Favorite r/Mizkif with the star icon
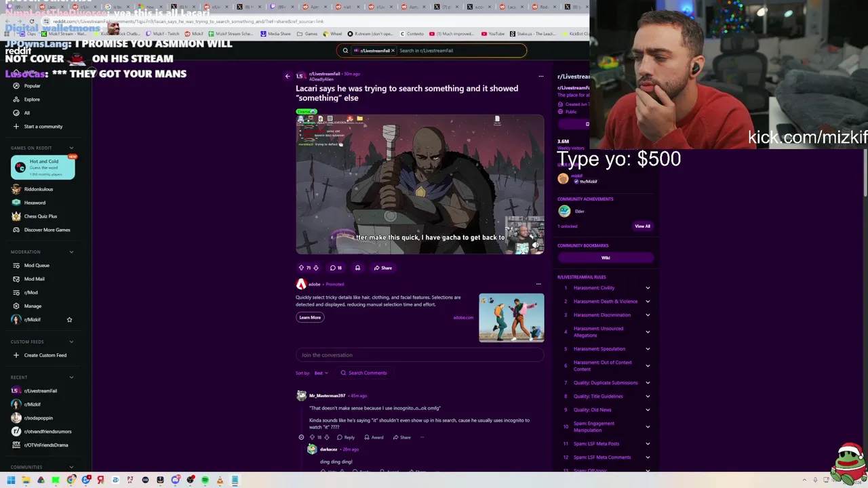The image size is (868, 488). point(69,319)
